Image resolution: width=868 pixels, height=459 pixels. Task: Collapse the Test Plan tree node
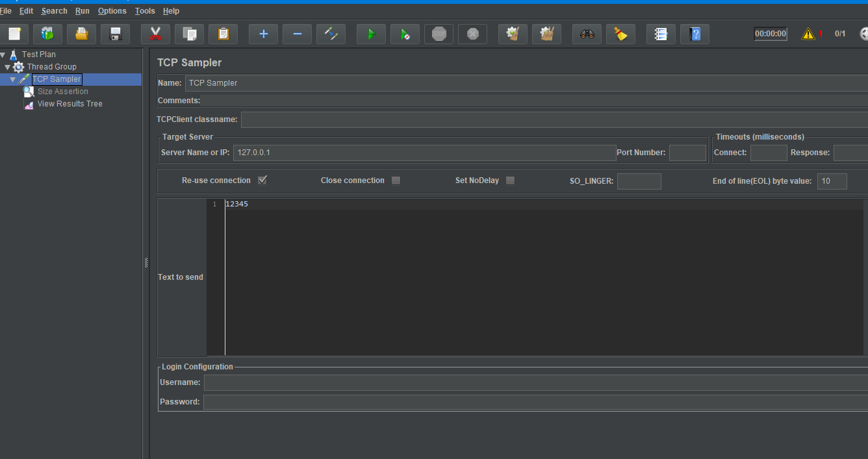tap(3, 55)
